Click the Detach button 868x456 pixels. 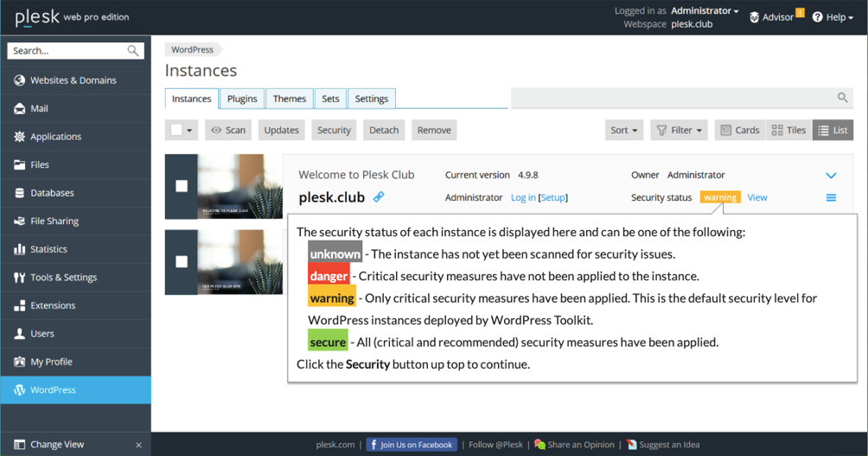(384, 130)
